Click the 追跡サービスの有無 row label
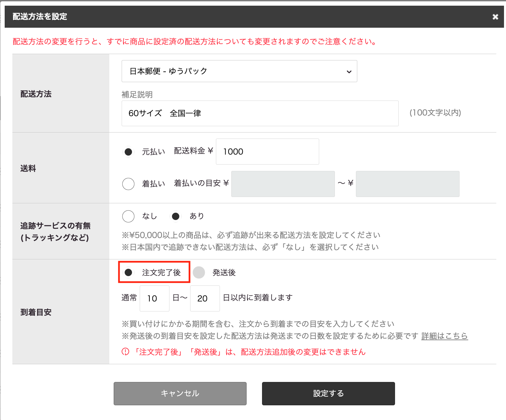The image size is (506, 420). point(55,232)
